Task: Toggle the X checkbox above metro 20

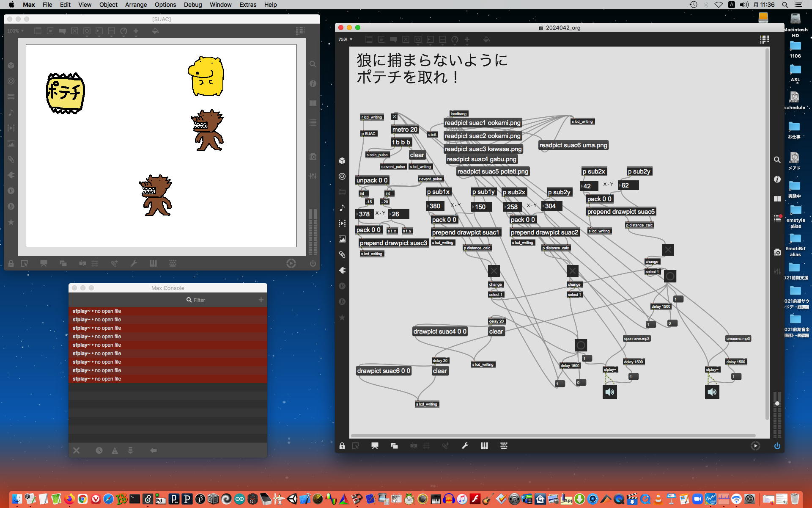Action: [394, 117]
